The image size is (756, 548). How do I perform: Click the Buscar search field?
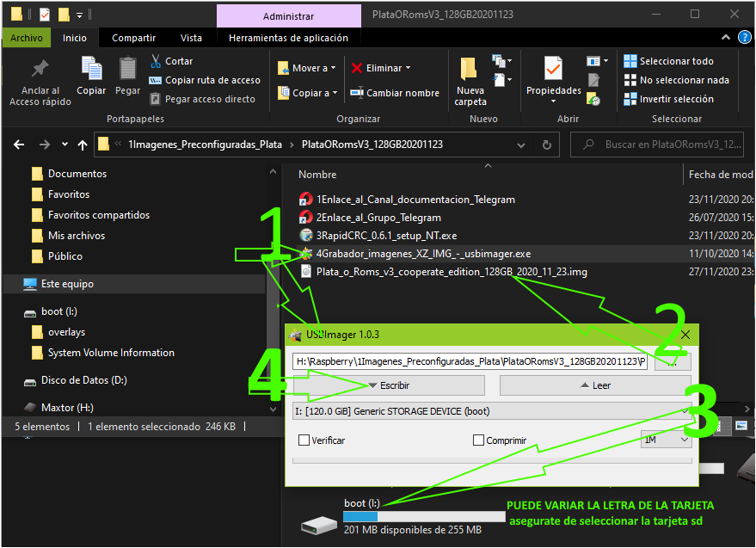coord(671,145)
